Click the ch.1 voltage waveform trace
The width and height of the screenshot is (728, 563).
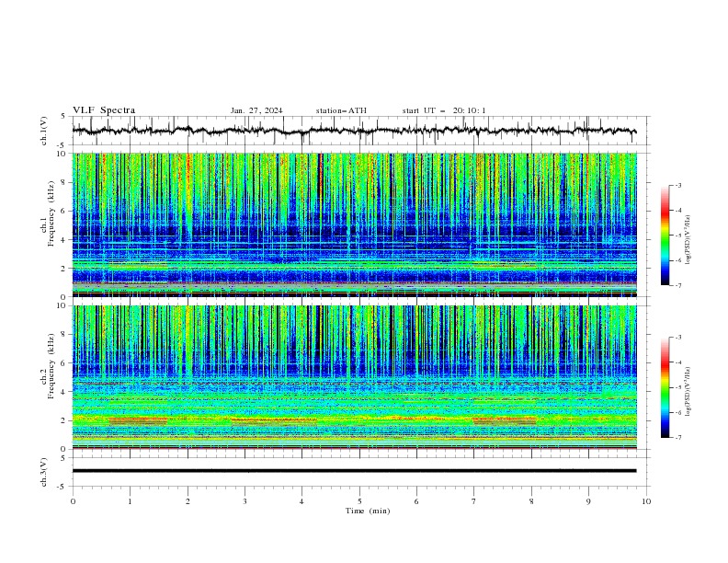354,131
